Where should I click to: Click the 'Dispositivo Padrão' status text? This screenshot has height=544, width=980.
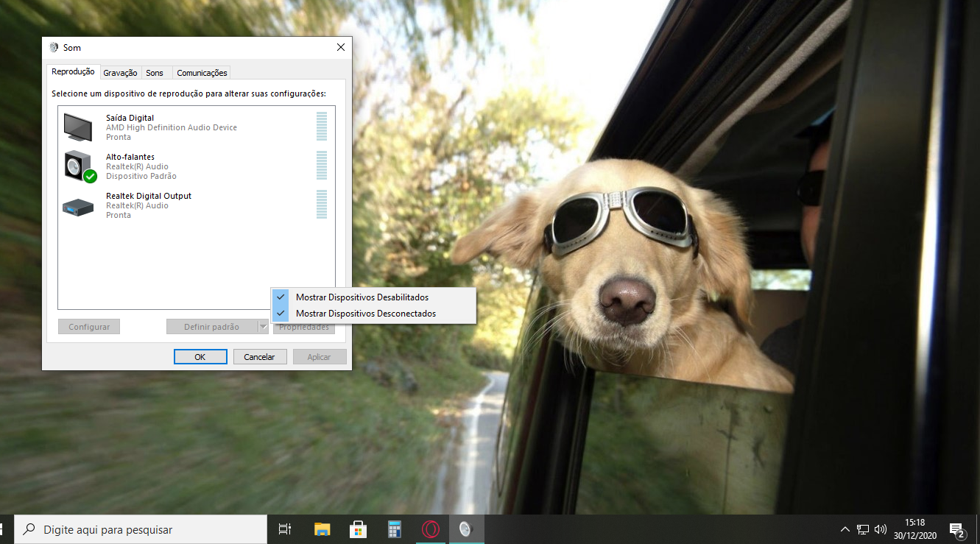click(x=141, y=176)
